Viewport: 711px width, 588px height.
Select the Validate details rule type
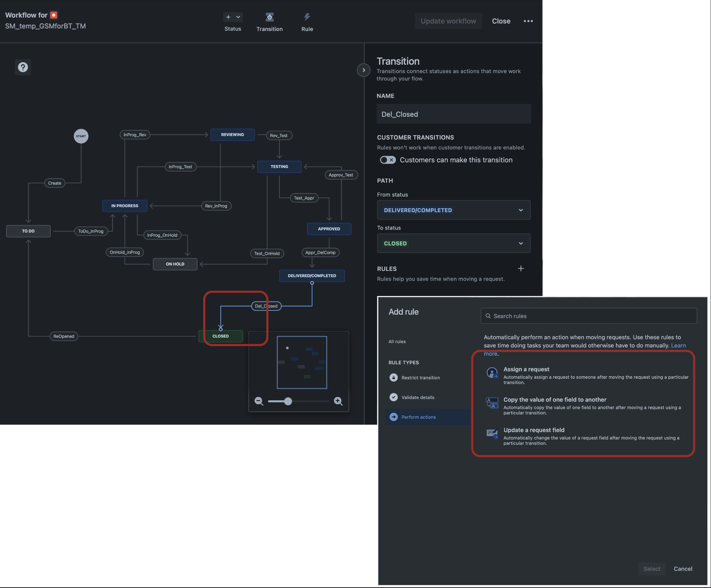point(418,397)
